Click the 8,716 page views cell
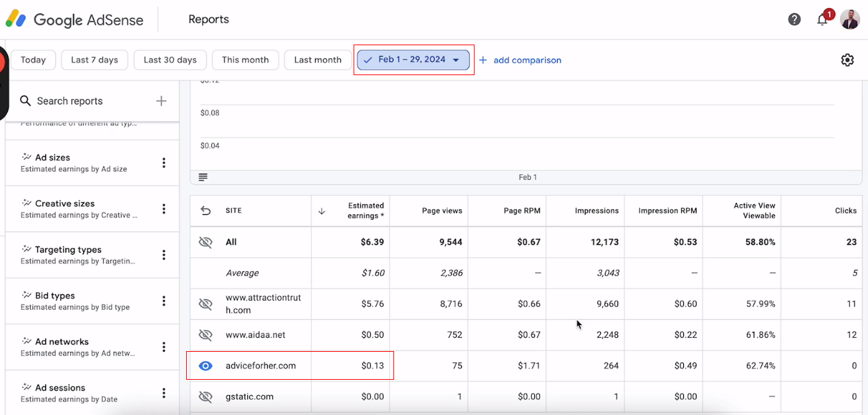The width and height of the screenshot is (868, 415). pos(451,304)
